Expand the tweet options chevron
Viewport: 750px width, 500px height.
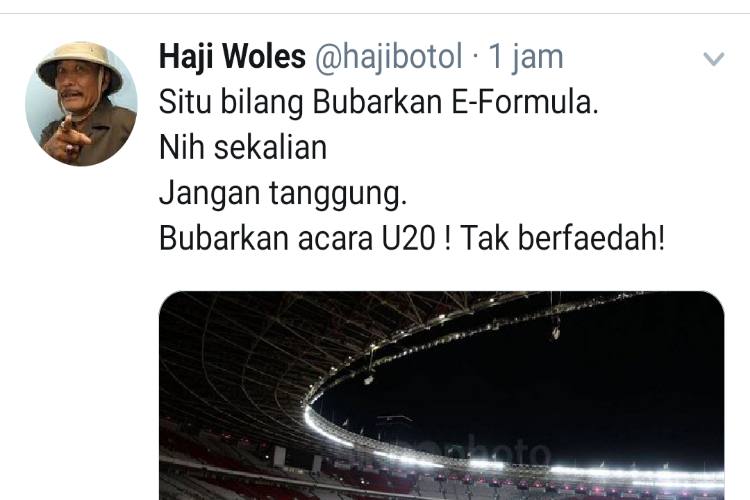tap(714, 59)
